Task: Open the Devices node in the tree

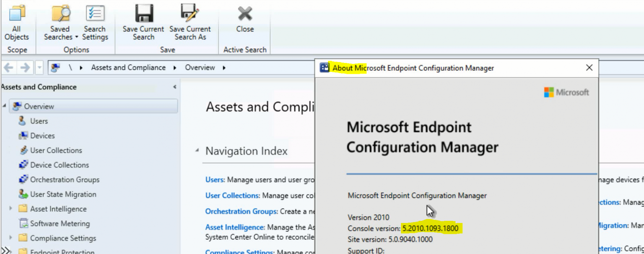Action: pyautogui.click(x=42, y=136)
